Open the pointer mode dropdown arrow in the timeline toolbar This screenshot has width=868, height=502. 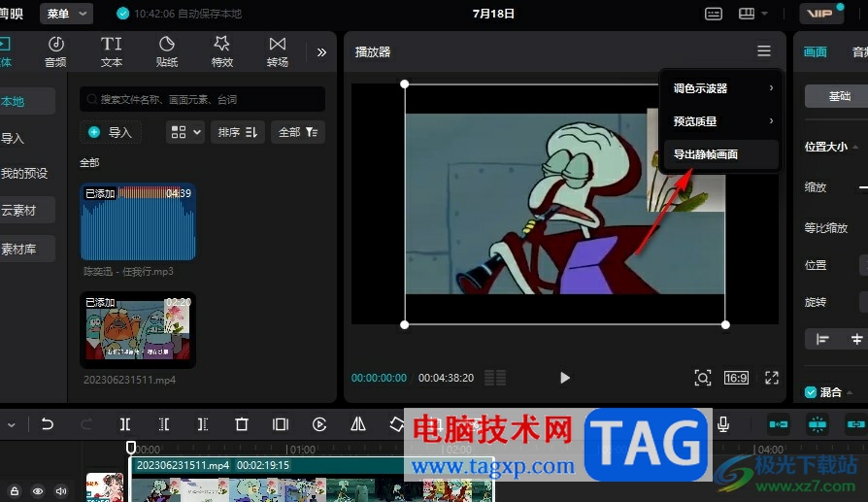11,425
